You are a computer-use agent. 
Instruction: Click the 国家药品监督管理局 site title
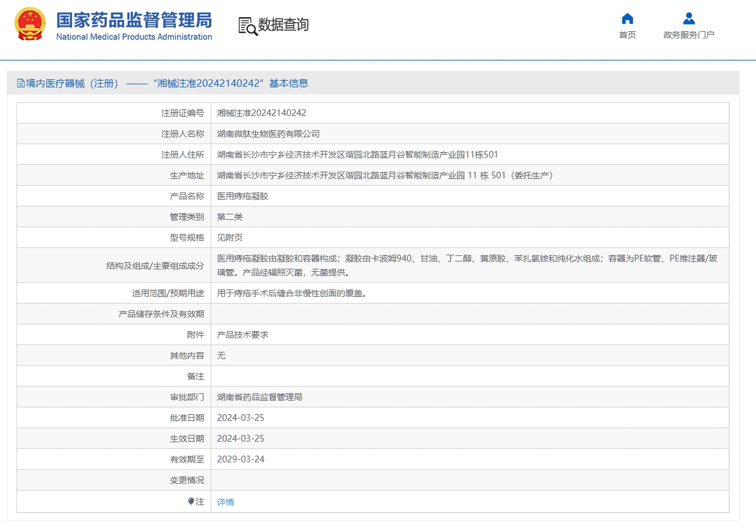pos(134,21)
